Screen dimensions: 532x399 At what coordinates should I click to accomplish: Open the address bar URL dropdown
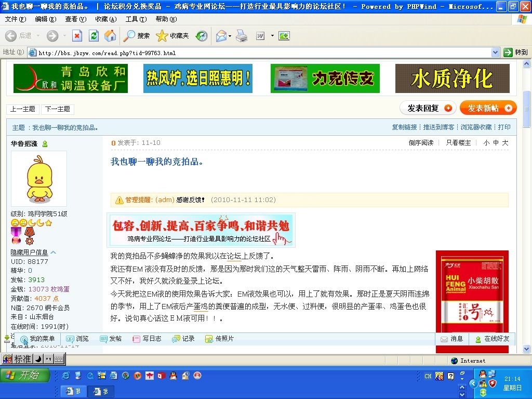[x=495, y=52]
